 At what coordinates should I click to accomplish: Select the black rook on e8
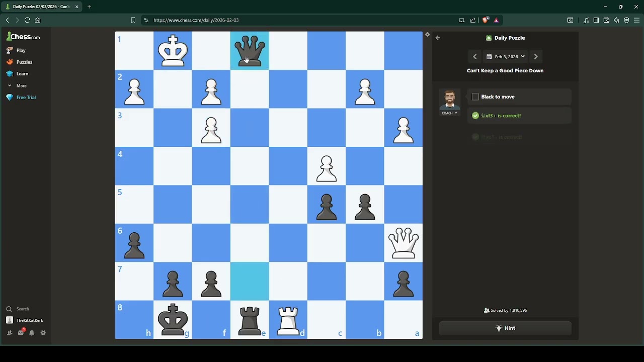coord(250,320)
